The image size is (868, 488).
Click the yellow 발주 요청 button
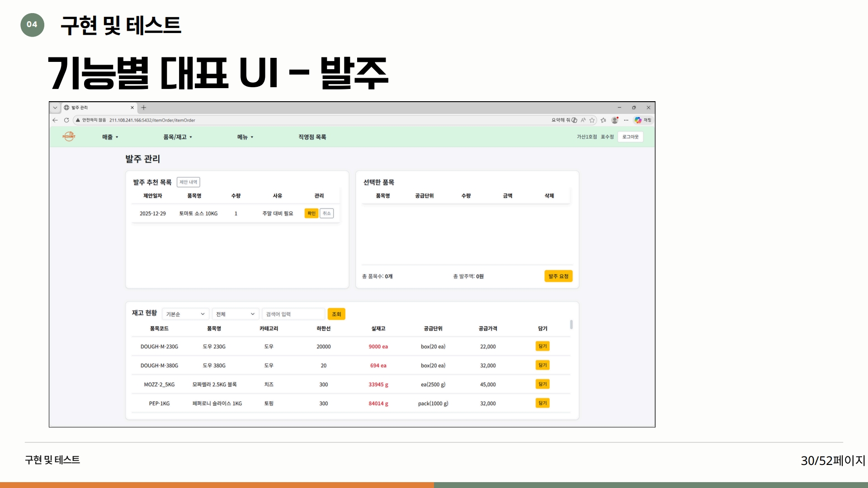point(558,276)
